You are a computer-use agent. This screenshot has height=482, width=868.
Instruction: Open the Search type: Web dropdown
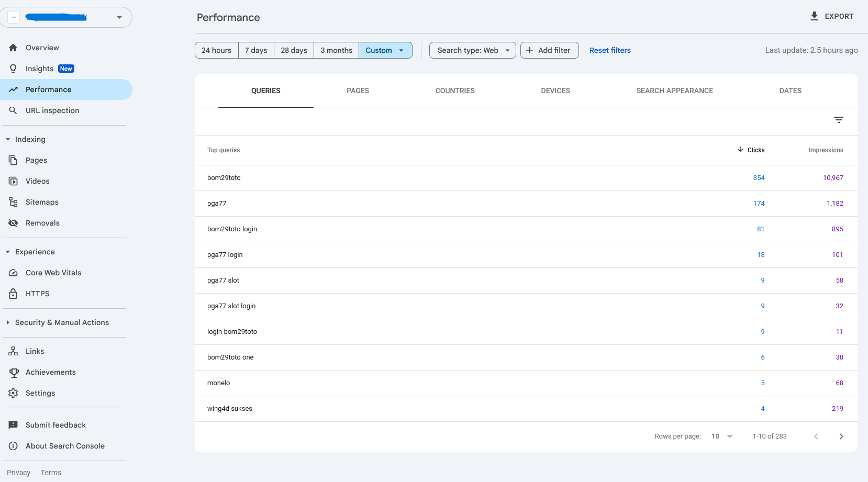point(472,50)
